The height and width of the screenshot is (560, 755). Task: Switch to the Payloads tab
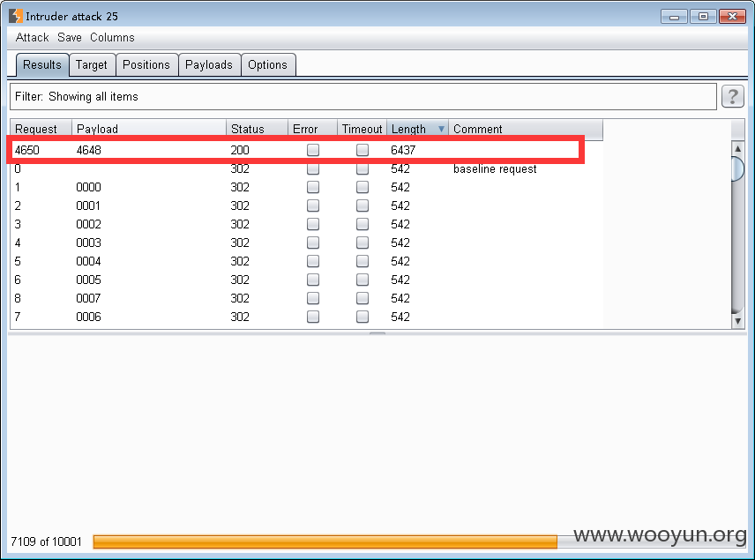pos(209,64)
